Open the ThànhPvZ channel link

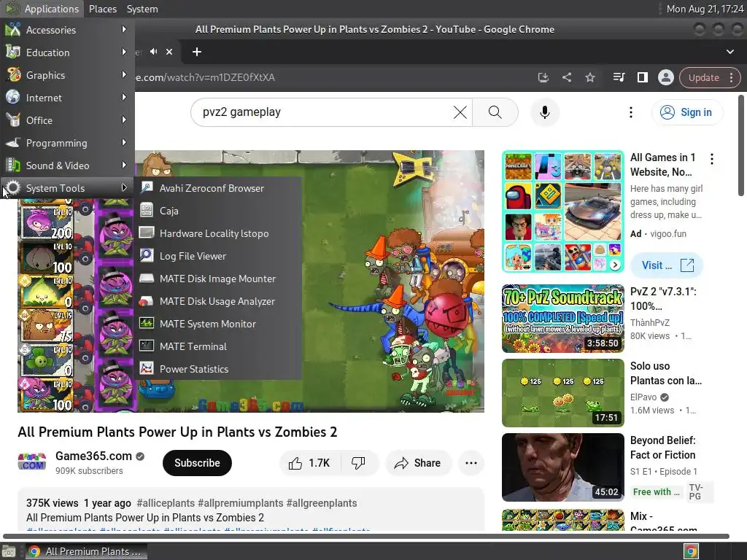coord(649,322)
